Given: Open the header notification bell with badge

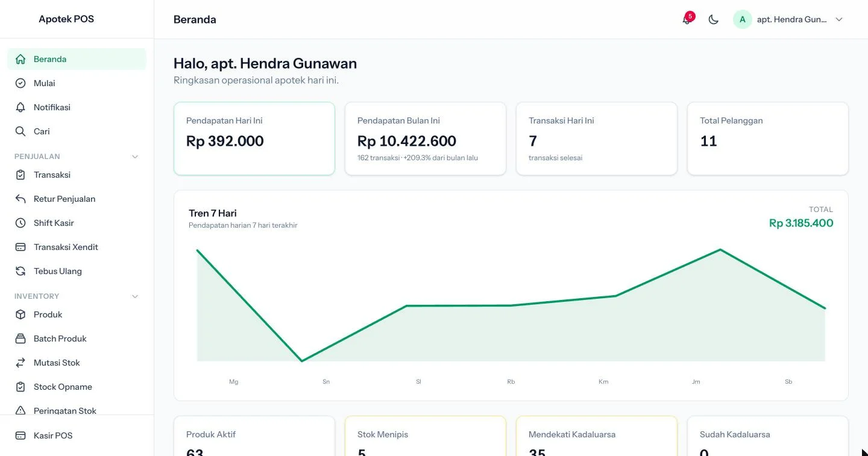Looking at the screenshot, I should (x=687, y=19).
